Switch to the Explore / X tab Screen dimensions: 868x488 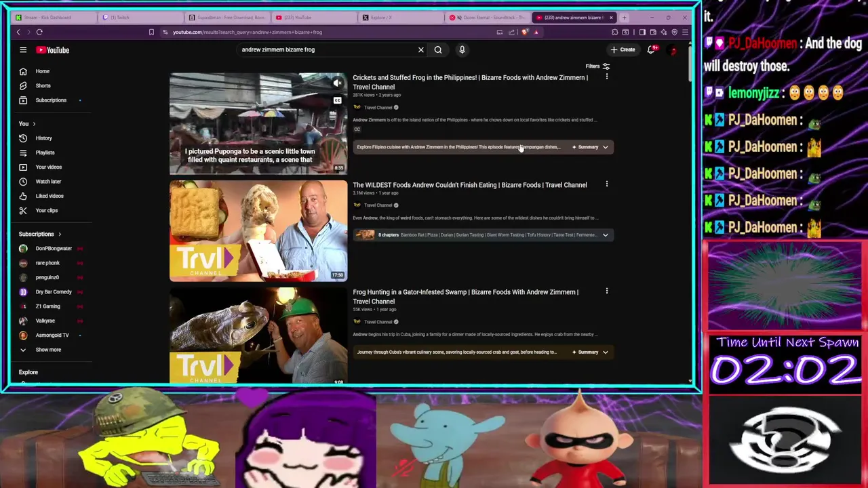coord(400,17)
